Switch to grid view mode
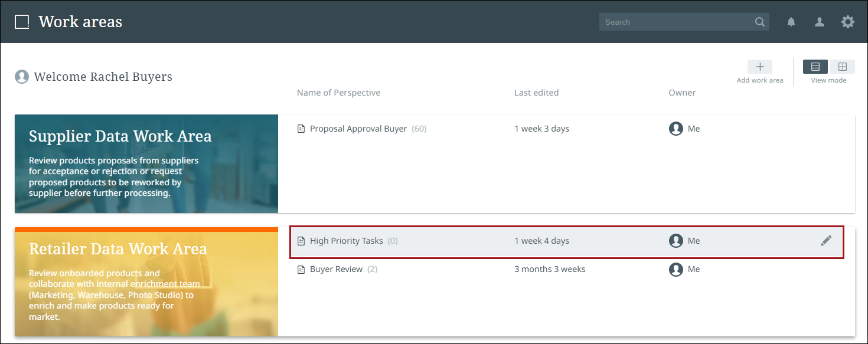868x344 pixels. (843, 67)
